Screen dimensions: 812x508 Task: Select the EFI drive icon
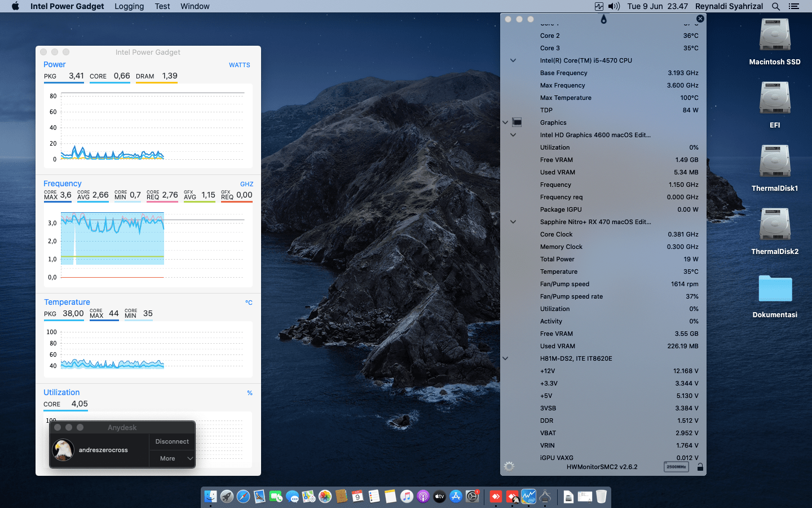[775, 98]
